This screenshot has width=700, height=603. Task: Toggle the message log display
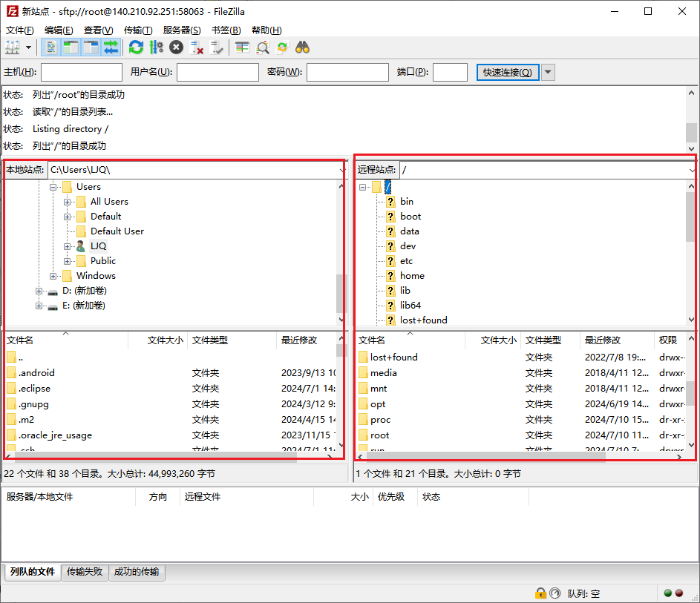coord(51,47)
